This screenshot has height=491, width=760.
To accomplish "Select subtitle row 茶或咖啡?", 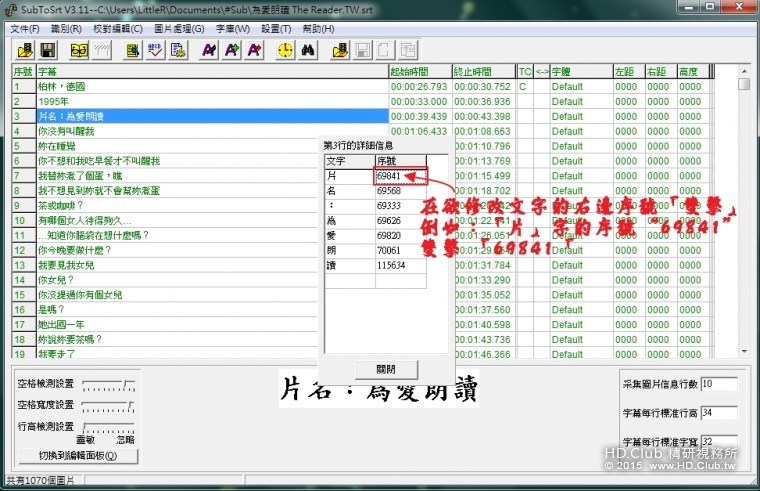I will point(177,206).
